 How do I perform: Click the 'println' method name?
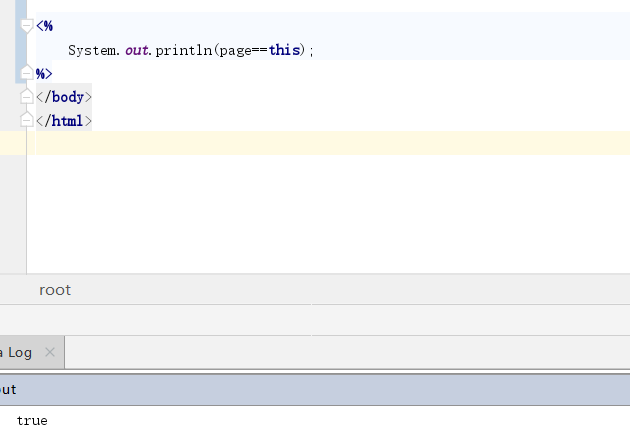184,51
